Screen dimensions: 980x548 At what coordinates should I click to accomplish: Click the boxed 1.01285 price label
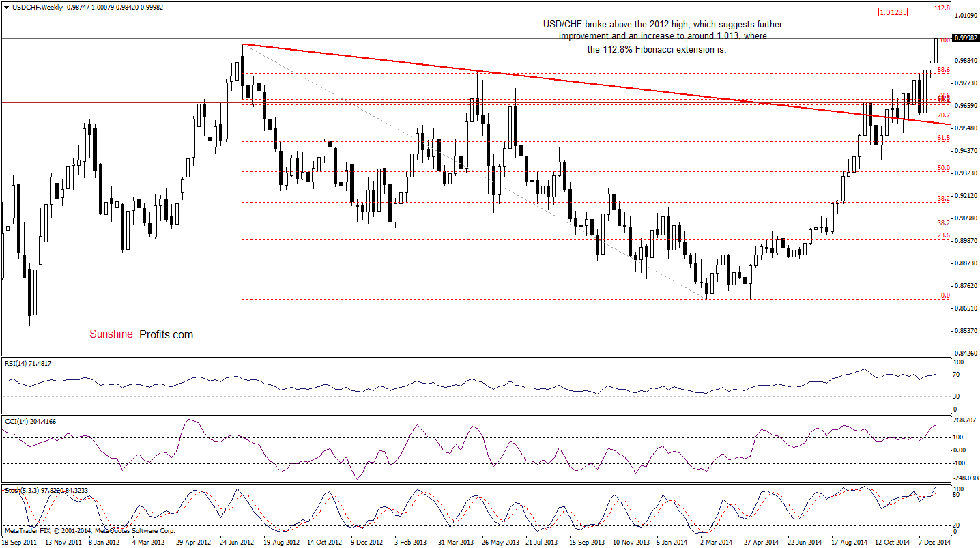pyautogui.click(x=893, y=12)
